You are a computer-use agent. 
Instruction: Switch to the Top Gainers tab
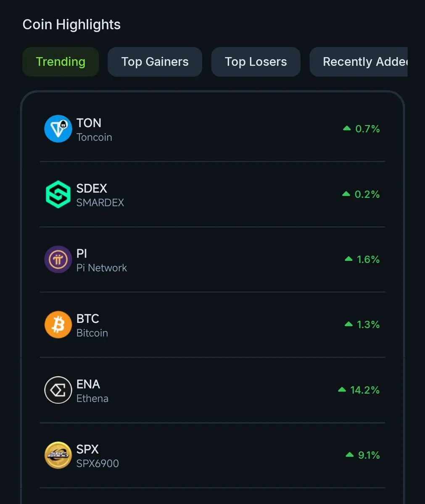[155, 62]
